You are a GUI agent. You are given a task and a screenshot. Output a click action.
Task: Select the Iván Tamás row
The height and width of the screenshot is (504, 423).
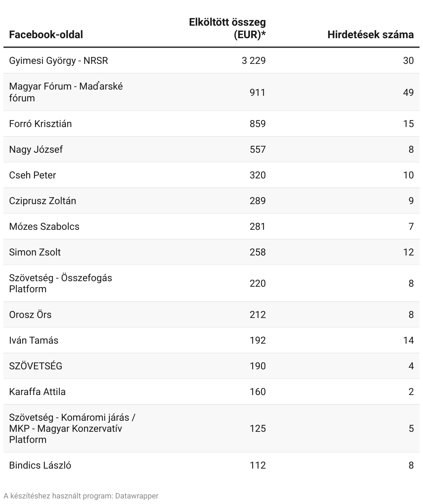pos(34,341)
